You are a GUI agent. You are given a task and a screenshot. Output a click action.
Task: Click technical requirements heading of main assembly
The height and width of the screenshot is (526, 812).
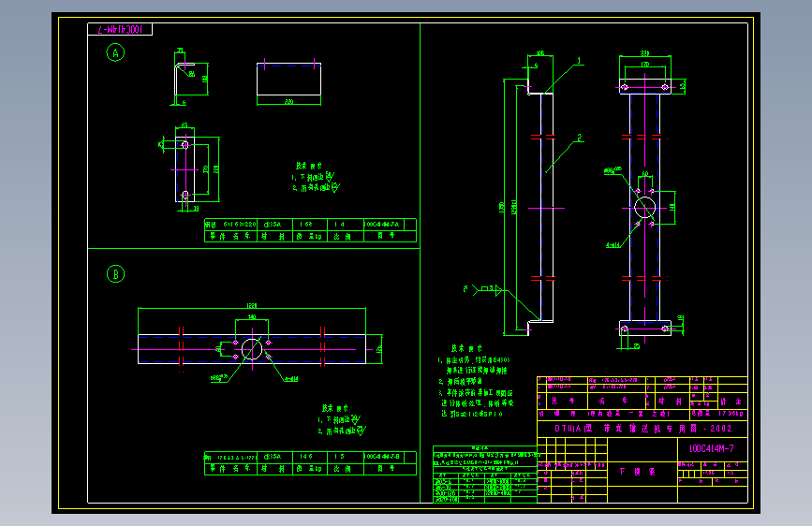coord(466,348)
